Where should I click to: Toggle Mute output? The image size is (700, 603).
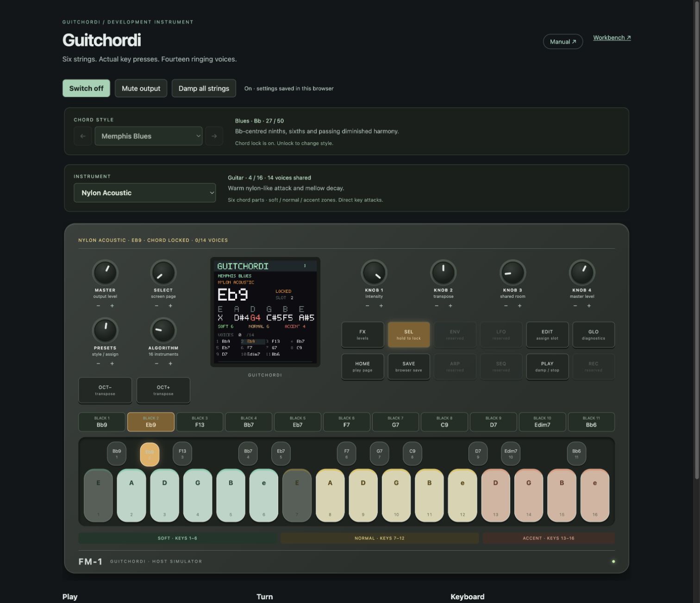click(141, 88)
